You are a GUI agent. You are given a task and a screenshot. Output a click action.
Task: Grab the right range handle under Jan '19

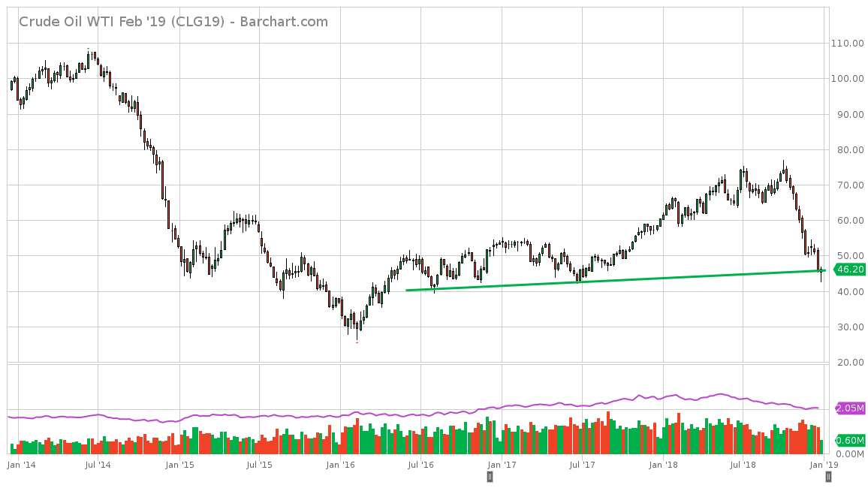(x=828, y=476)
